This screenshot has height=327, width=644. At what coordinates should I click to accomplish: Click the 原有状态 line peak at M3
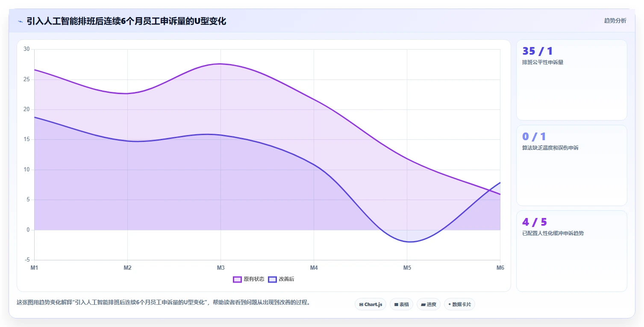click(x=221, y=64)
